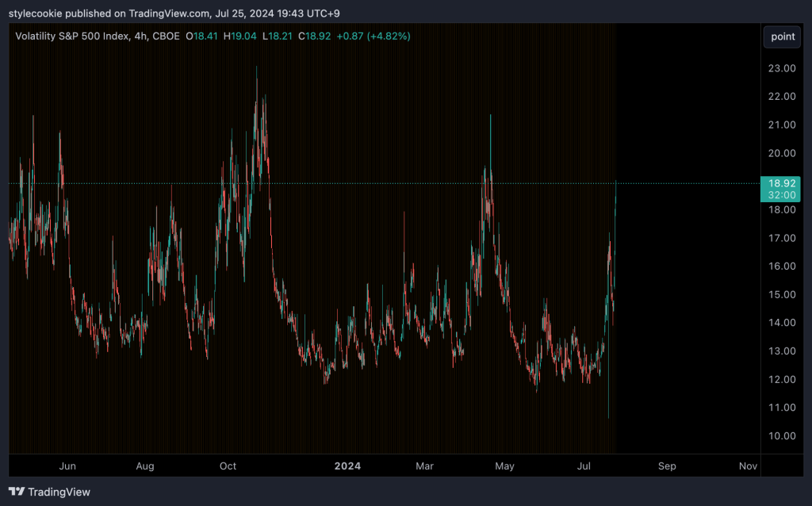Image resolution: width=812 pixels, height=506 pixels.
Task: Click the Oct marker on time axis
Action: tap(228, 466)
